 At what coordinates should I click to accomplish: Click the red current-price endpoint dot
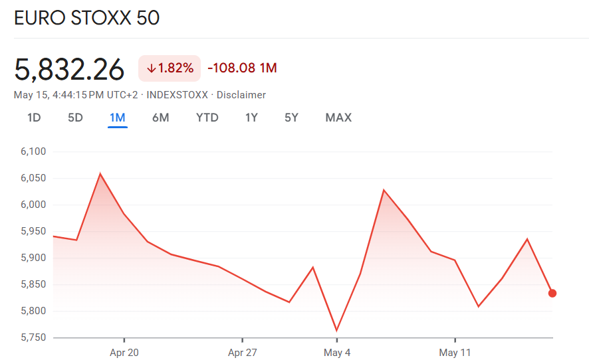[552, 294]
